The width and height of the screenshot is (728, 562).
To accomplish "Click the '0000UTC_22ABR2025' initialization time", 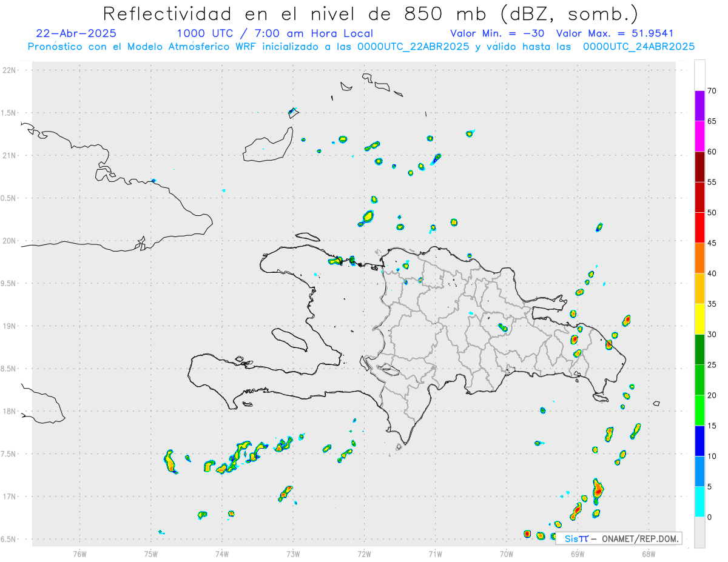I will pyautogui.click(x=413, y=47).
